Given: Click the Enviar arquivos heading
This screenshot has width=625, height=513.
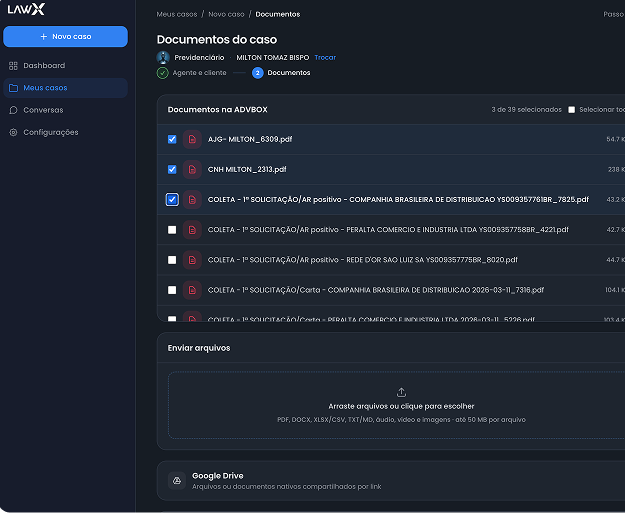Looking at the screenshot, I should pyautogui.click(x=199, y=348).
